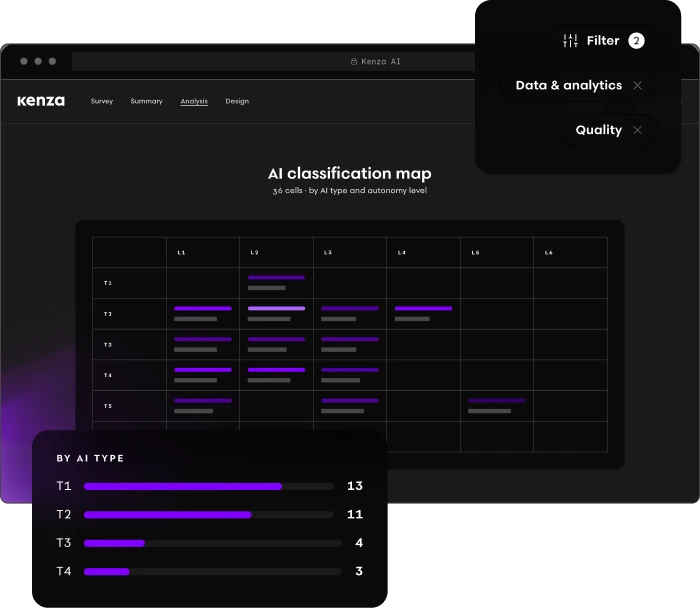Open the T3 / L3 cell in the map
Image resolution: width=700 pixels, height=608 pixels.
350,345
